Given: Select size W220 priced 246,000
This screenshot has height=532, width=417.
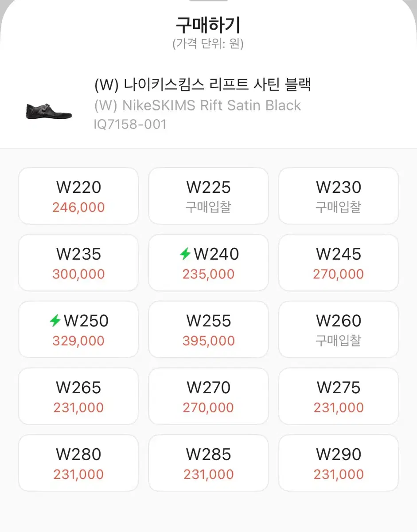Looking at the screenshot, I should (x=78, y=196).
